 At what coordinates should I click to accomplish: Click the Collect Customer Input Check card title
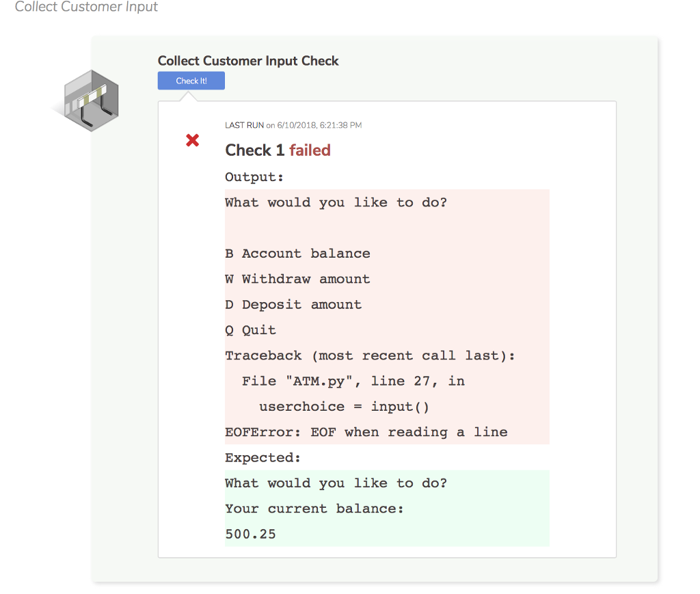(248, 61)
